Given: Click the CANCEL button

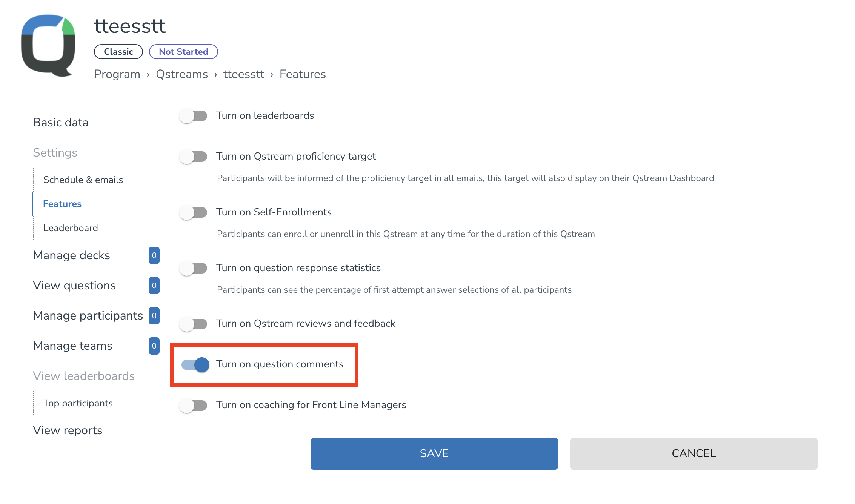Looking at the screenshot, I should coord(694,453).
